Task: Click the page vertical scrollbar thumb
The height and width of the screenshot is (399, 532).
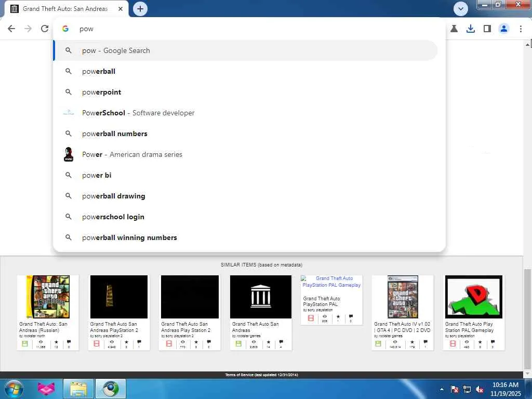Action: point(527,319)
